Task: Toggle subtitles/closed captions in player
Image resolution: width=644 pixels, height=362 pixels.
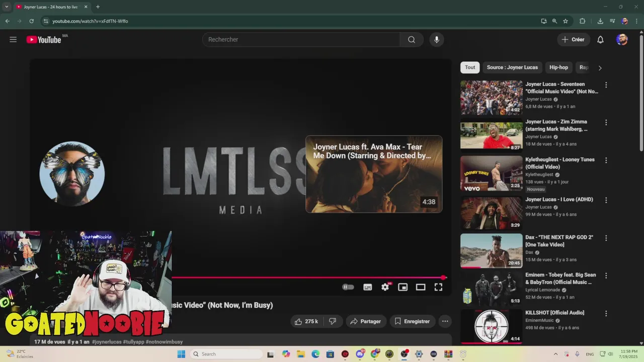Action: point(368,287)
